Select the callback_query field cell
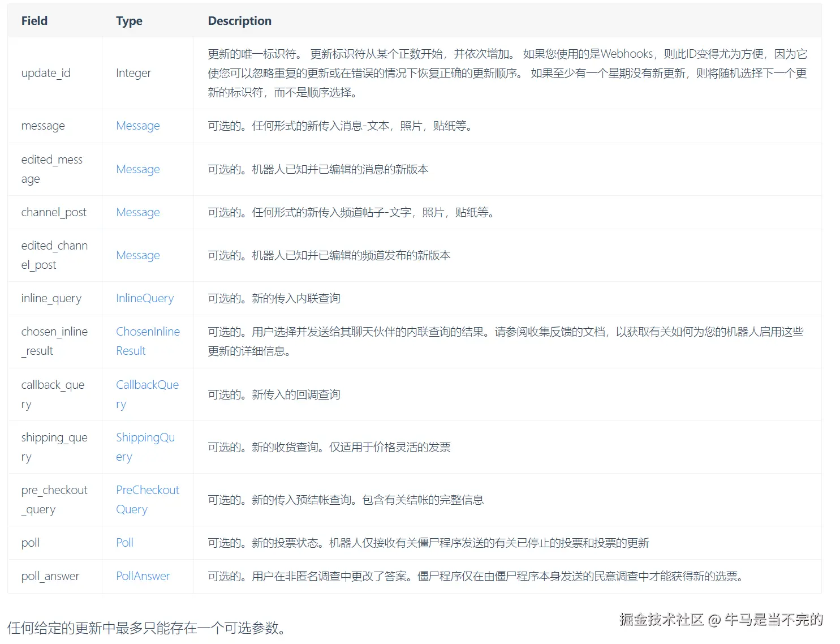Image resolution: width=840 pixels, height=644 pixels. [55, 394]
